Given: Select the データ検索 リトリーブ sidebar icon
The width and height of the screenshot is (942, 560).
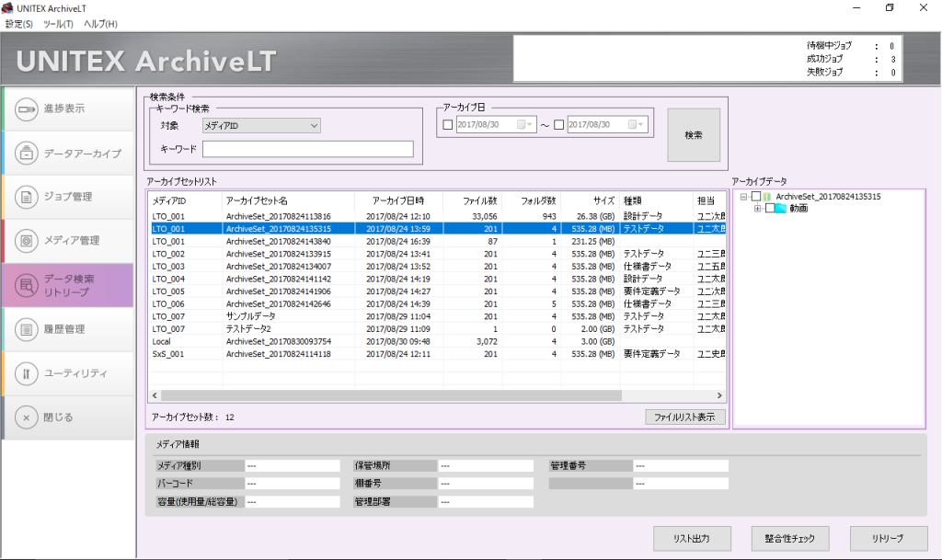Looking at the screenshot, I should [x=27, y=285].
